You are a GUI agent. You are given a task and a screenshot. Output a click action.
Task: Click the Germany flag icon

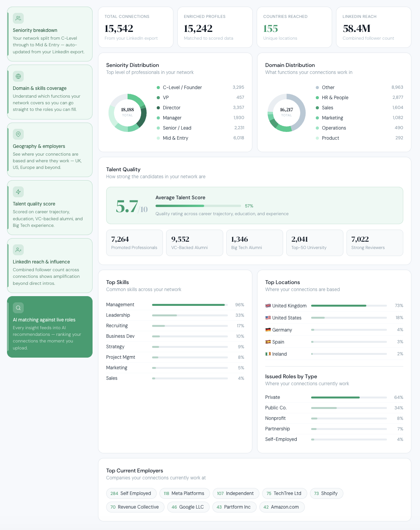268,330
